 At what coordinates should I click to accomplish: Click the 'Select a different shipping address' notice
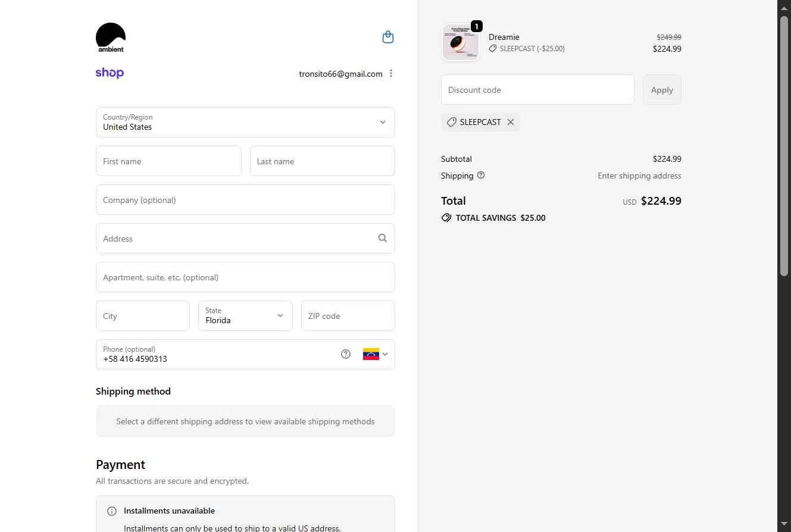[245, 421]
